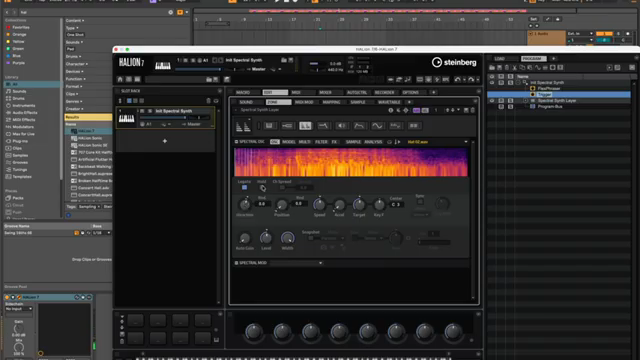
Task: Click the FILTER page button in Spectral Osc
Action: (x=321, y=142)
